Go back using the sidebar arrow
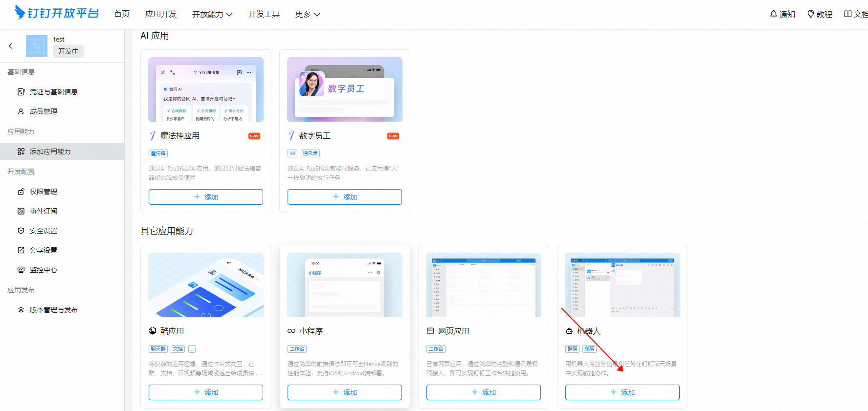This screenshot has height=411, width=868. [x=11, y=46]
